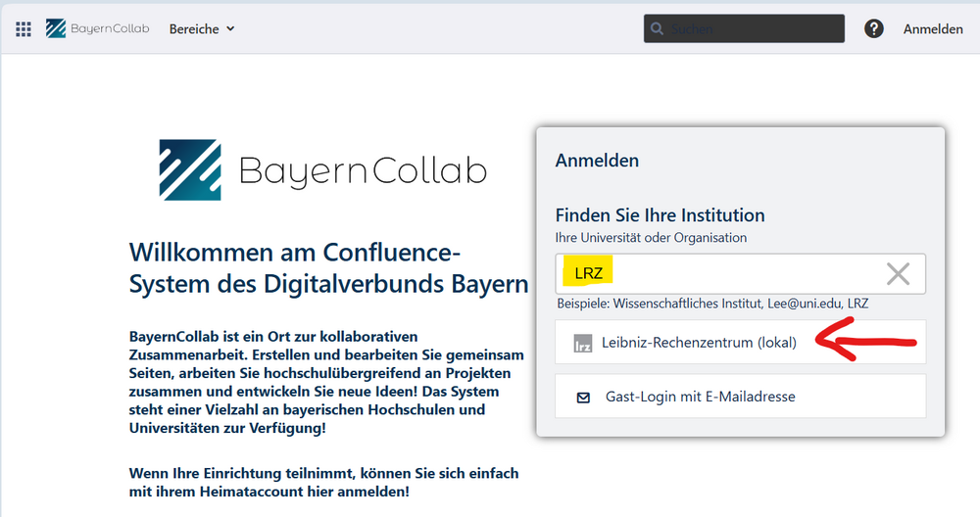Click the Anmelden heading in login panel
The image size is (980, 517).
[597, 161]
